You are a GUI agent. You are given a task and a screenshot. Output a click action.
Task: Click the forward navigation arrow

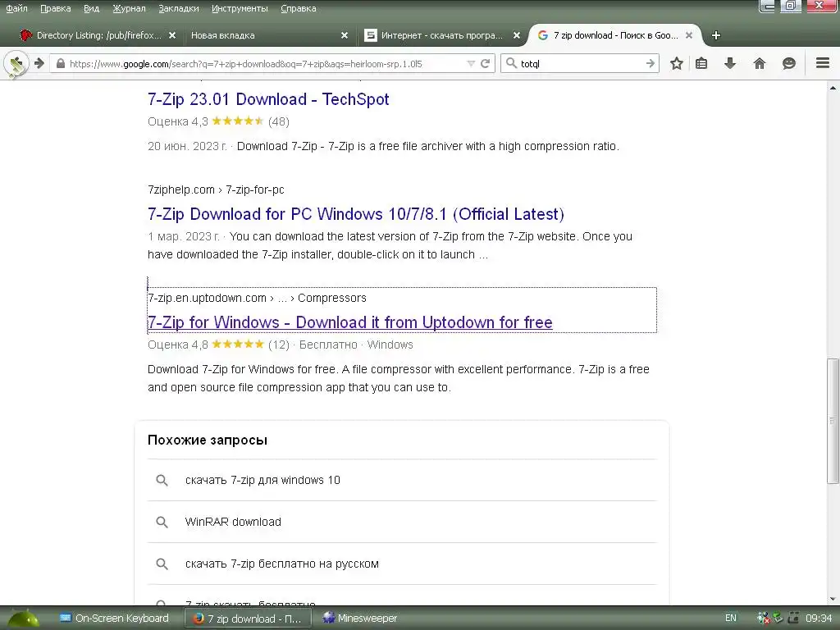click(x=39, y=64)
